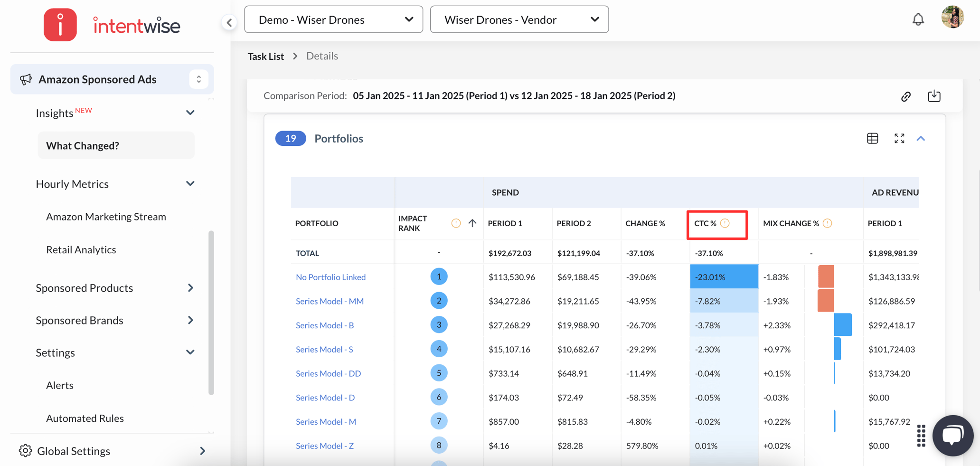
Task: Click the Global Settings gear icon
Action: click(25, 451)
